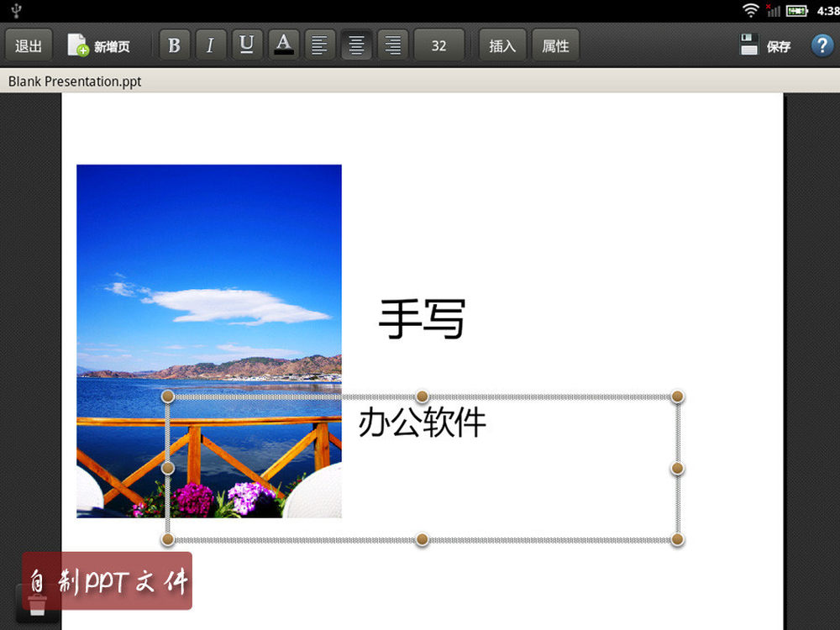Open the font size 32 selector
Viewport: 840px width, 630px height.
pyautogui.click(x=438, y=45)
